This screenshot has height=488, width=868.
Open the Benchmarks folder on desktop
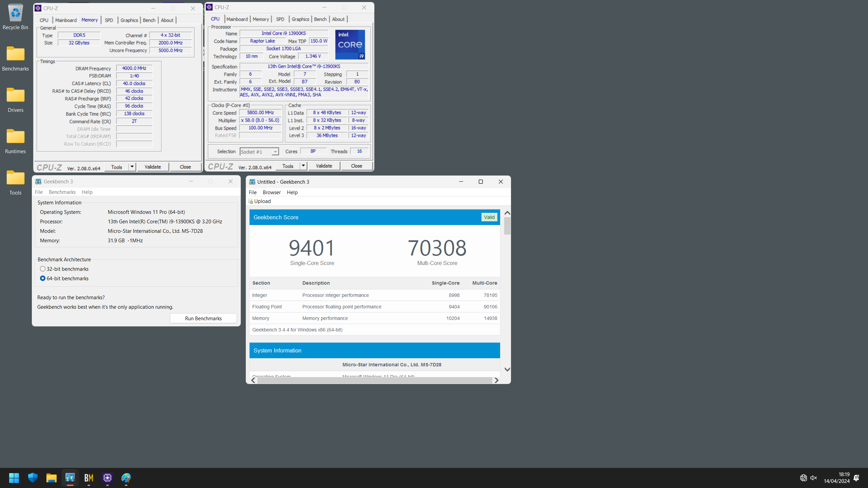coord(15,58)
